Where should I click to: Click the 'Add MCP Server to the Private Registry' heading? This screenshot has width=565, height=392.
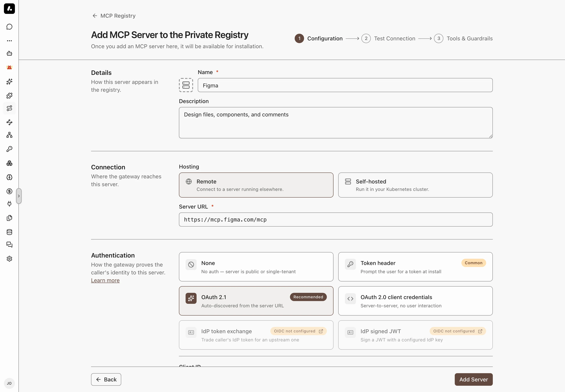pyautogui.click(x=170, y=35)
